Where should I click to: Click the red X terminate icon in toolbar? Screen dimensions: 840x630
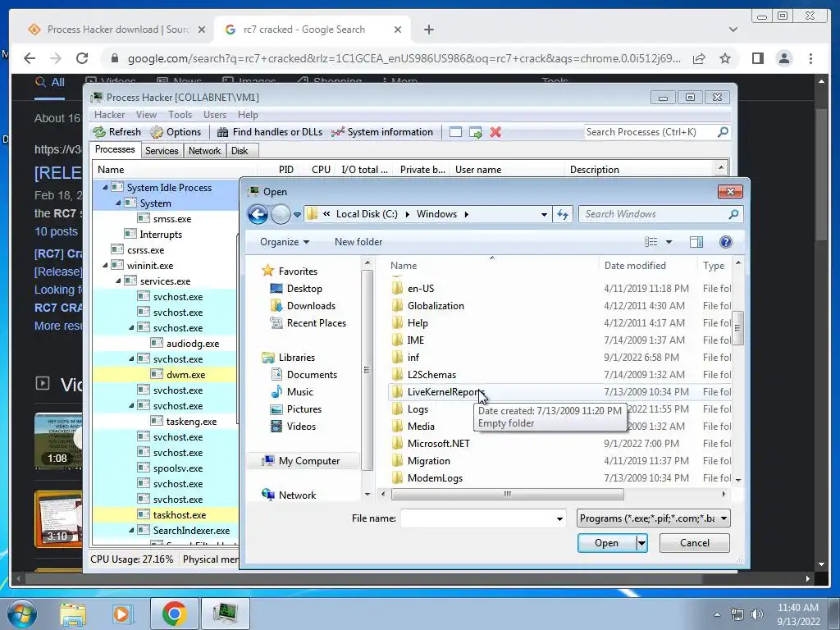[x=495, y=132]
